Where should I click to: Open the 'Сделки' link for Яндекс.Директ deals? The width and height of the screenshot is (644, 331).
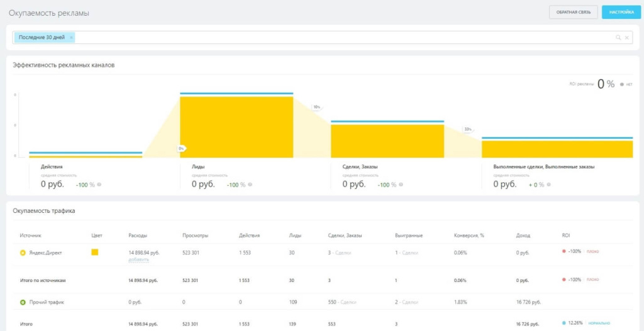coord(343,252)
